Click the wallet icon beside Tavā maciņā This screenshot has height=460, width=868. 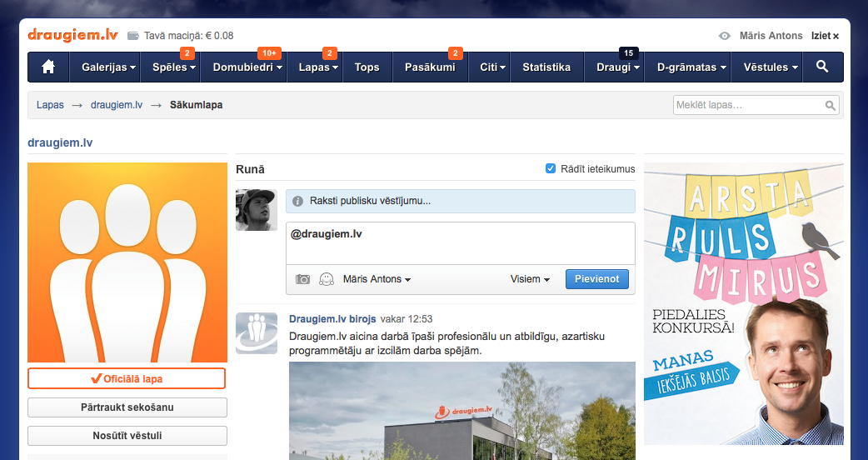pos(132,36)
